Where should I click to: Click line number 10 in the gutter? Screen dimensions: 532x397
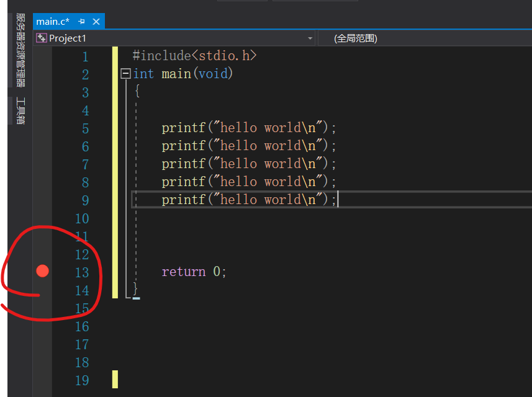point(82,218)
